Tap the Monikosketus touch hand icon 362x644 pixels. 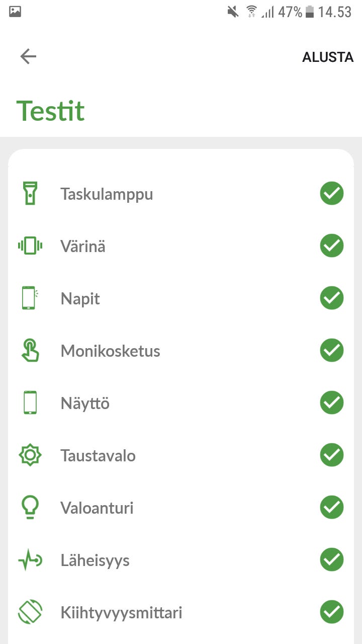[30, 351]
